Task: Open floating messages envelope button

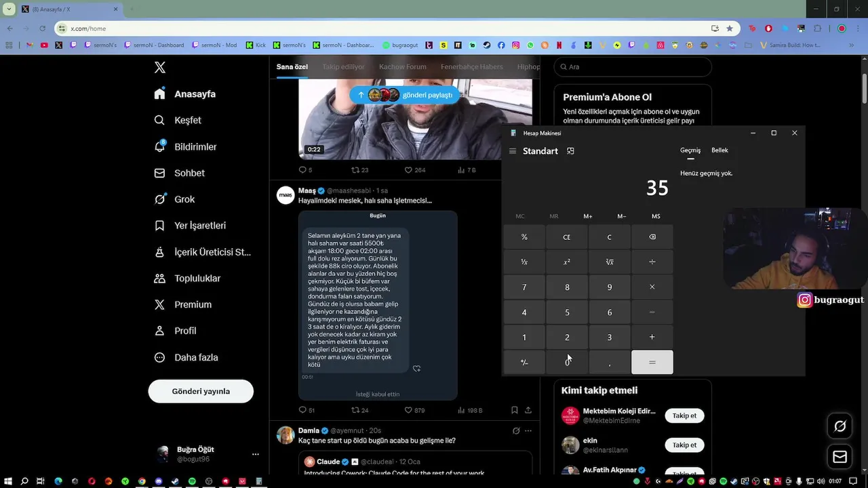Action: [x=840, y=457]
